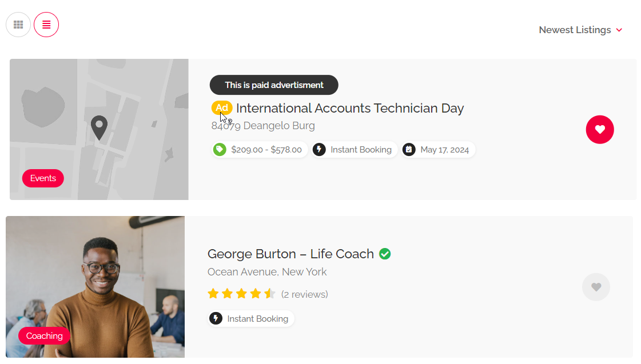641x364 pixels.
Task: Click the Instant Booking lightning icon on event
Action: 320,150
